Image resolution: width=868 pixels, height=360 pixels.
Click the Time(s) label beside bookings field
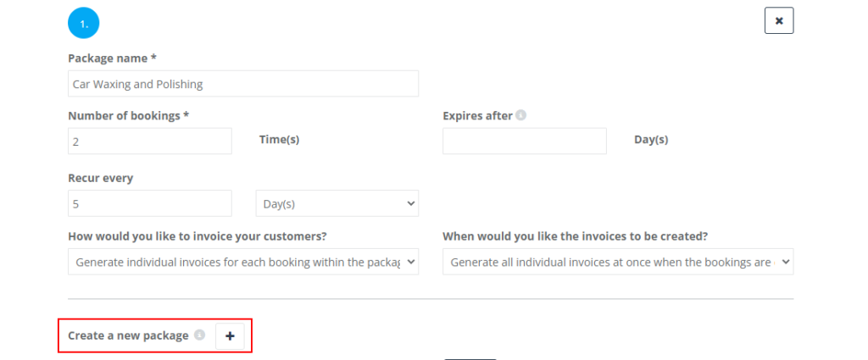(280, 140)
